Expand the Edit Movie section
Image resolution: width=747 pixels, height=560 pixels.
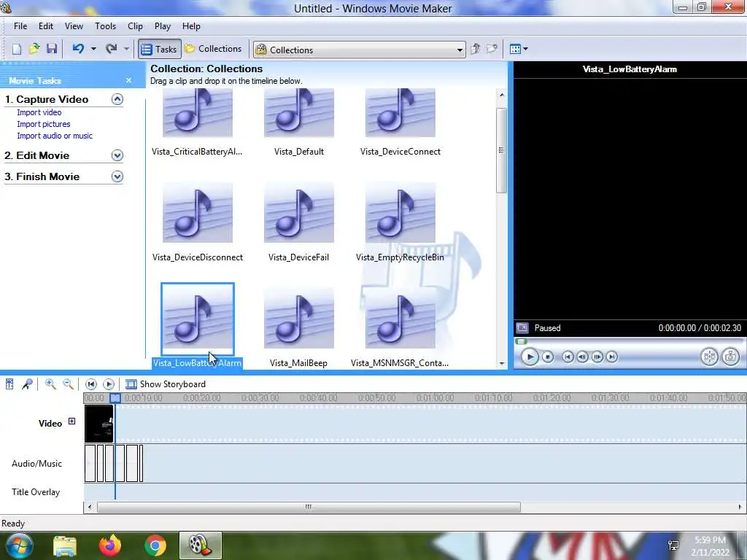pyautogui.click(x=117, y=155)
